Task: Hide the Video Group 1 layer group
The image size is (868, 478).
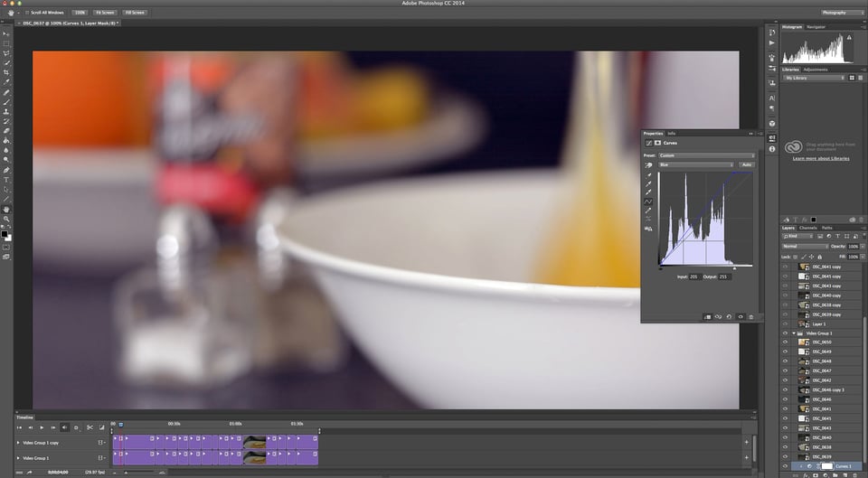Action: click(785, 333)
